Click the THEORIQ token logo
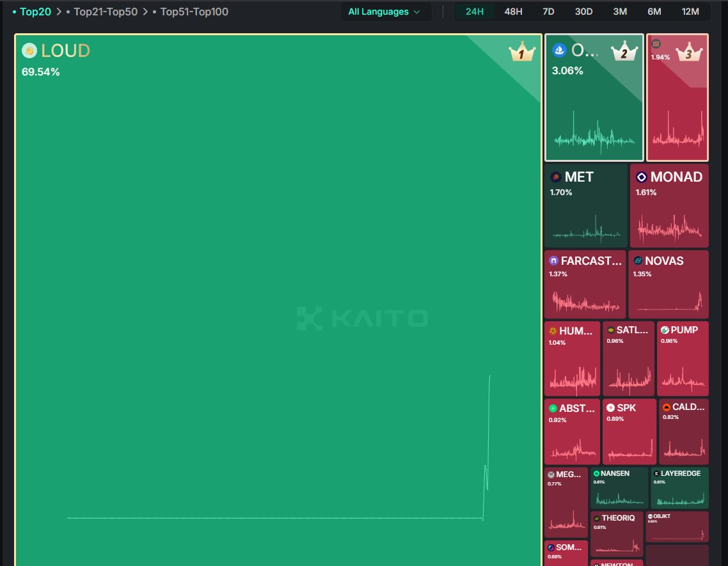The image size is (728, 566). click(597, 518)
